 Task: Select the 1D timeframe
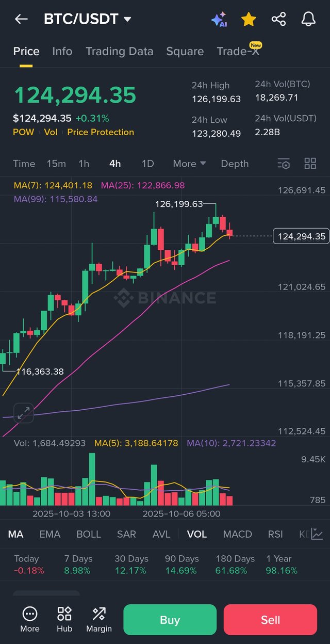point(148,164)
